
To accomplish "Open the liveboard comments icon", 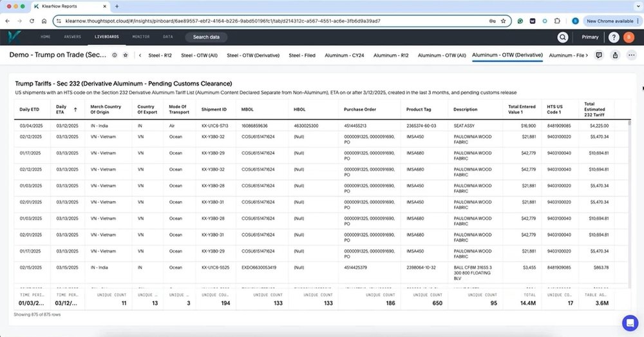I will (x=599, y=55).
